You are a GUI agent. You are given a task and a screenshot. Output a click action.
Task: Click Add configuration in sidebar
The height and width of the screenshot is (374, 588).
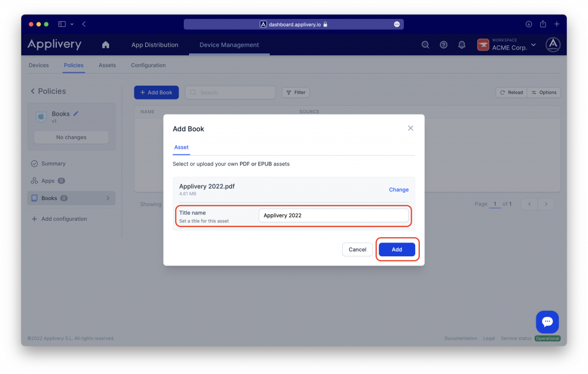(x=59, y=219)
